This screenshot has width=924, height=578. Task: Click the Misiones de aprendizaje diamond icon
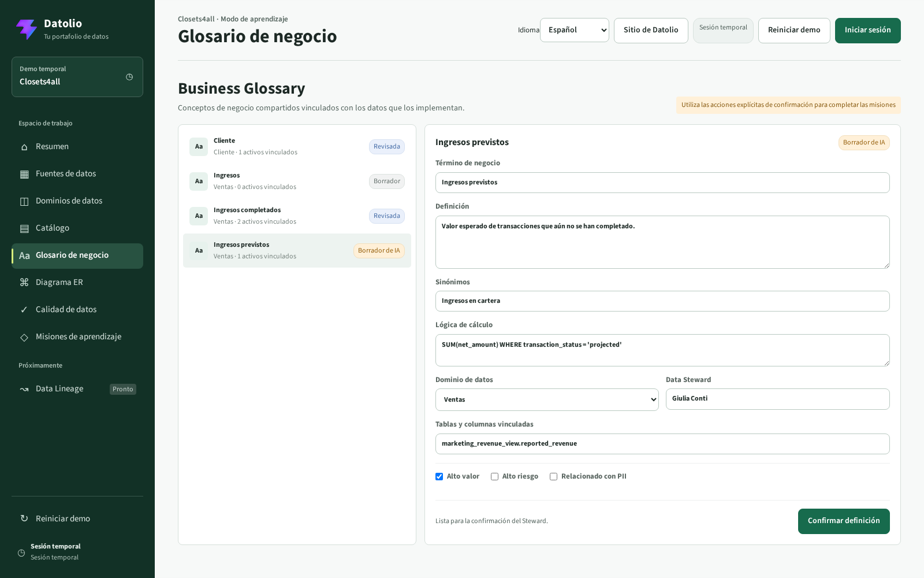click(x=24, y=337)
